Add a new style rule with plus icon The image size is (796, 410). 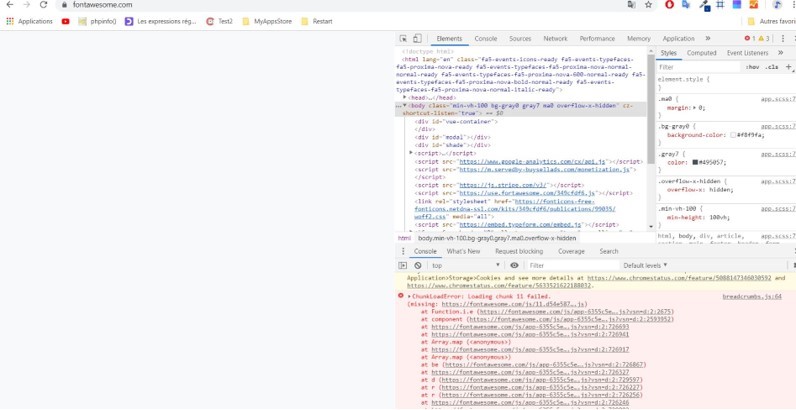(x=788, y=67)
